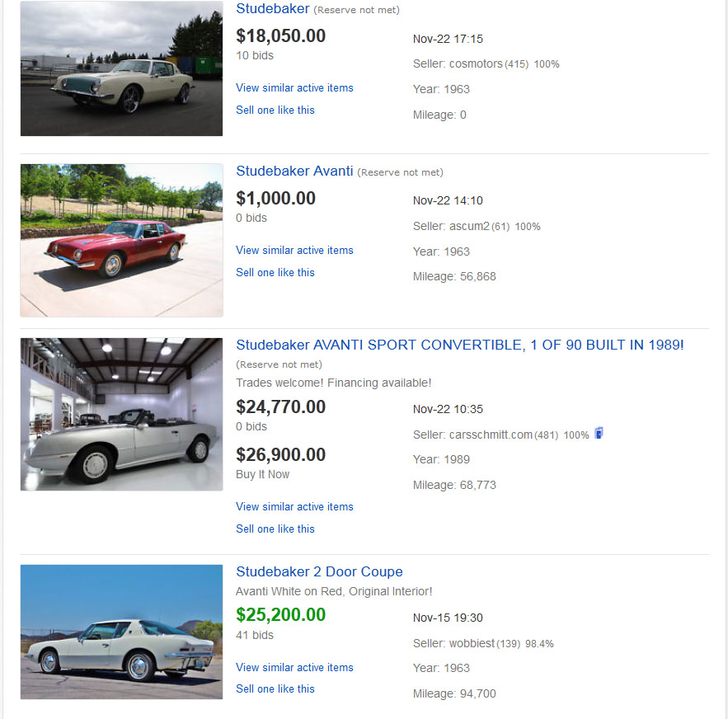This screenshot has width=728, height=719.
Task: Open the cream Studebaker photo thumbnail
Action: tap(121, 69)
